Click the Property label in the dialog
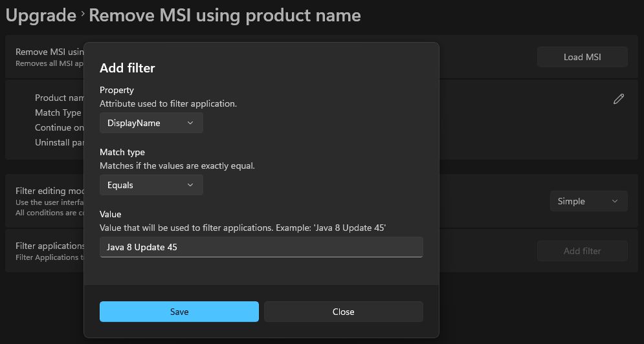The width and height of the screenshot is (644, 344). (117, 90)
